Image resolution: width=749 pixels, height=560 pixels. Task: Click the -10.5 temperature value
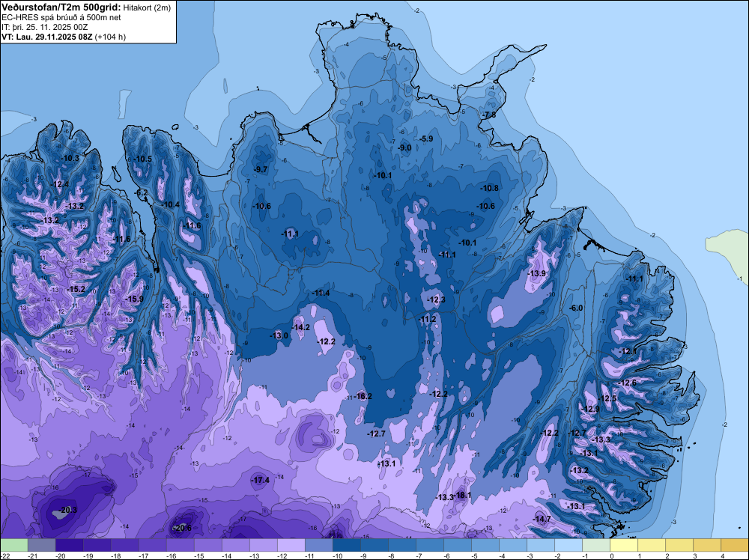142,159
